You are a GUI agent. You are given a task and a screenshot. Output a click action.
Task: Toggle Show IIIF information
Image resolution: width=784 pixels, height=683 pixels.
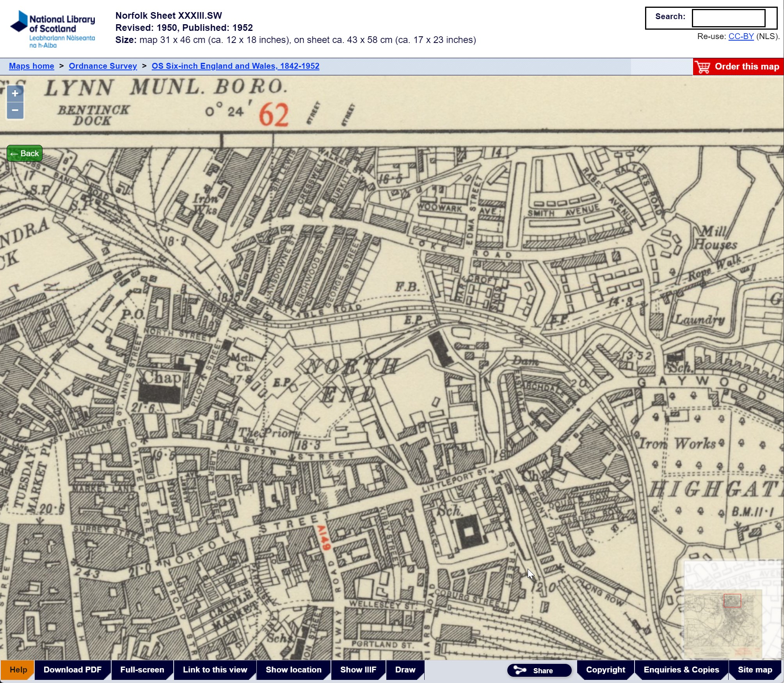(x=358, y=669)
